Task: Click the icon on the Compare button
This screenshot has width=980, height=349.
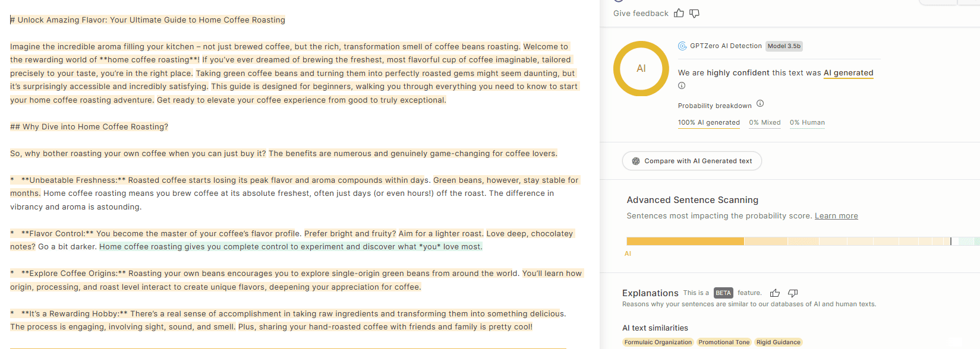Action: click(x=636, y=161)
